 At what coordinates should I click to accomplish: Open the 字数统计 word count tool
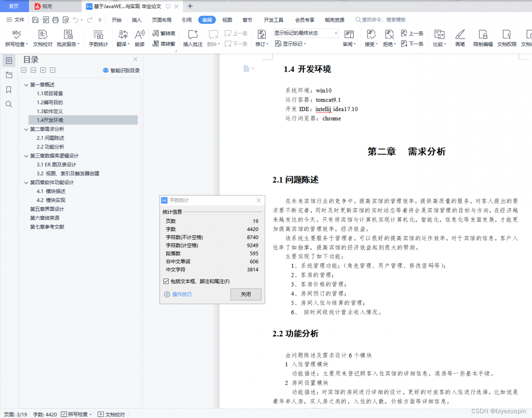98,37
